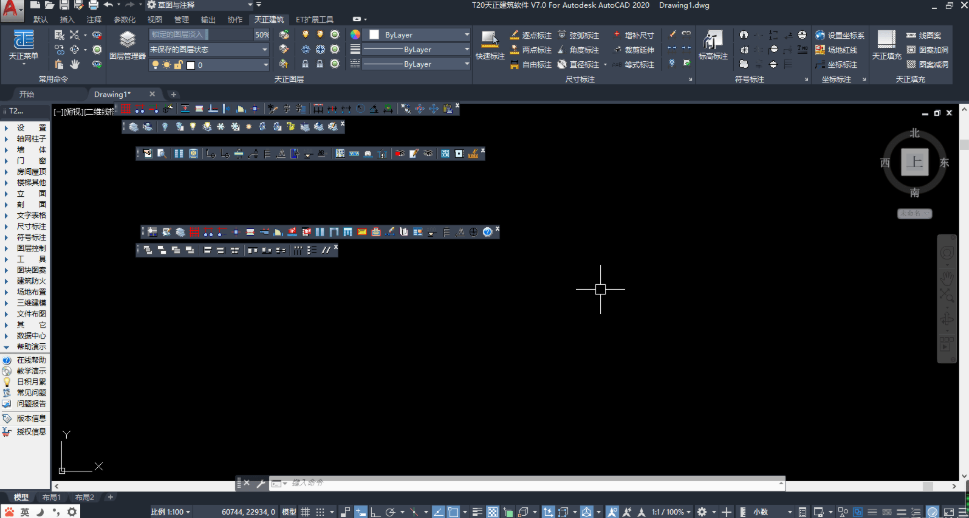
Task: Toggle the ViewCube 上 top face
Action: click(914, 163)
